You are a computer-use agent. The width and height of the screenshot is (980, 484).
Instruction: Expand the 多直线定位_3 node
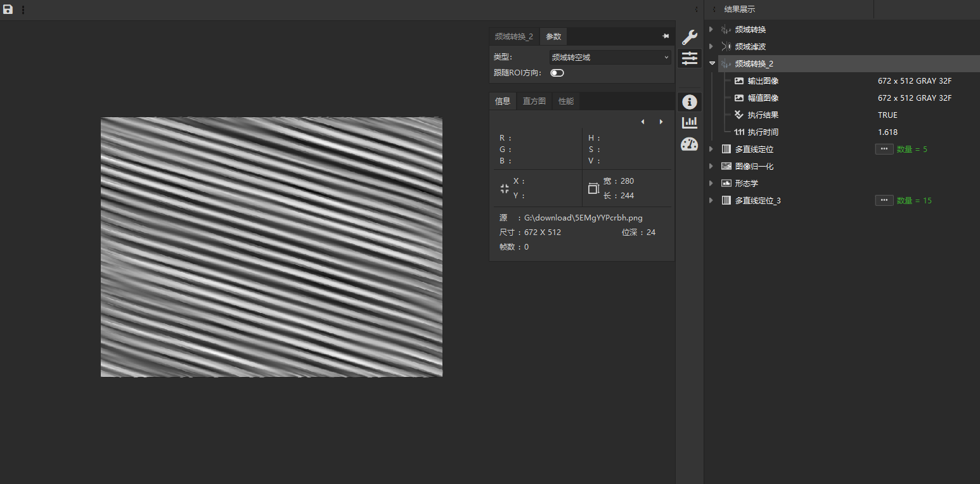[711, 200]
